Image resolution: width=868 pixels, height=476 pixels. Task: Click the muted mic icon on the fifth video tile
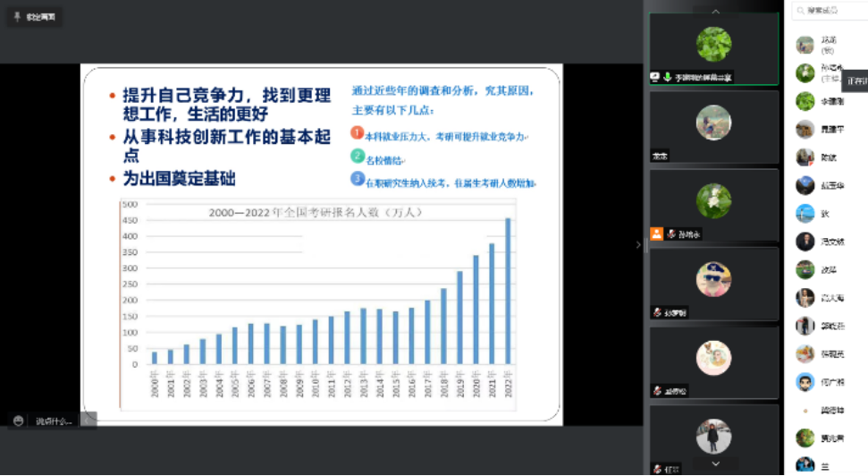pos(657,390)
